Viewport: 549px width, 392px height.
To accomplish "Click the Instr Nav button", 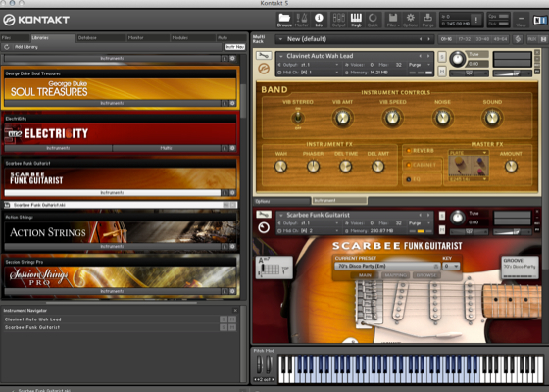I will (x=235, y=47).
